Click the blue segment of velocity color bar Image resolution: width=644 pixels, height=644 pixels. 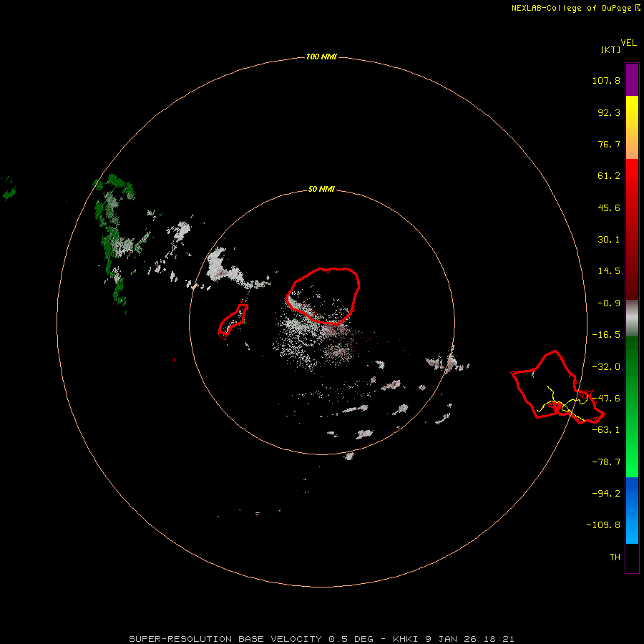pyautogui.click(x=632, y=510)
